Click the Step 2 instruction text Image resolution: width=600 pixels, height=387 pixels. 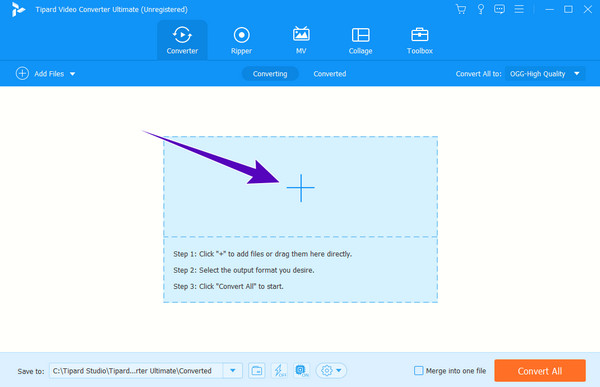point(244,270)
